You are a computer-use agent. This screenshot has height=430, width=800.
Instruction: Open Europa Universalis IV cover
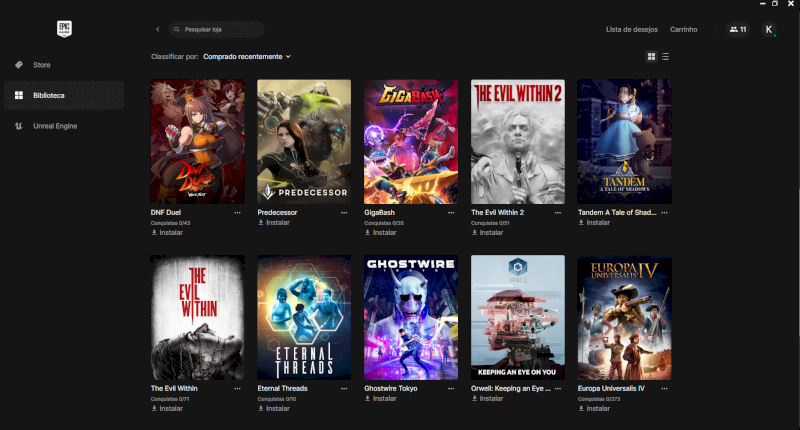[624, 318]
